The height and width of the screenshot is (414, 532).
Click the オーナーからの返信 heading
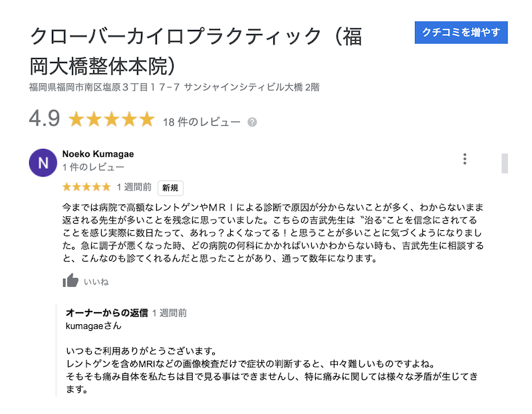pyautogui.click(x=106, y=313)
